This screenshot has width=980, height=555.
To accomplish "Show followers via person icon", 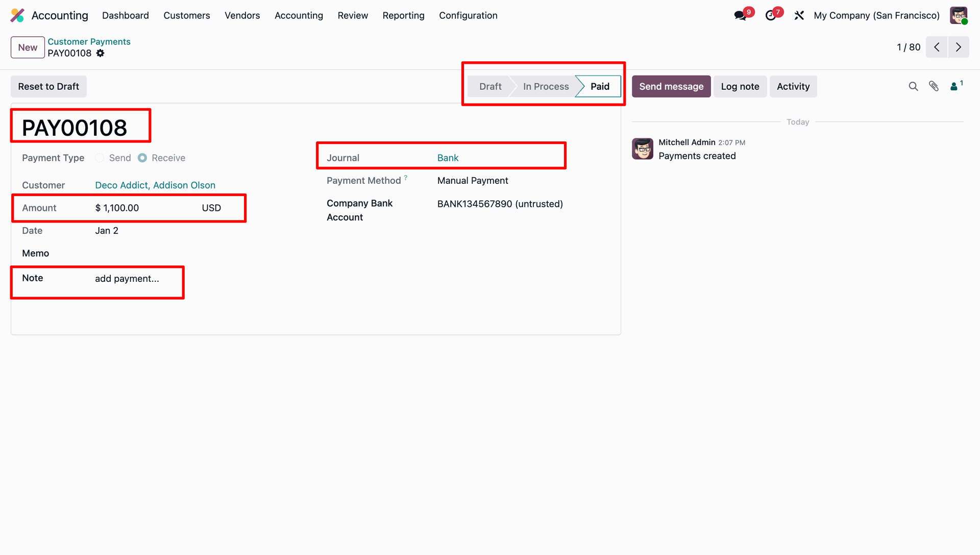I will (954, 86).
